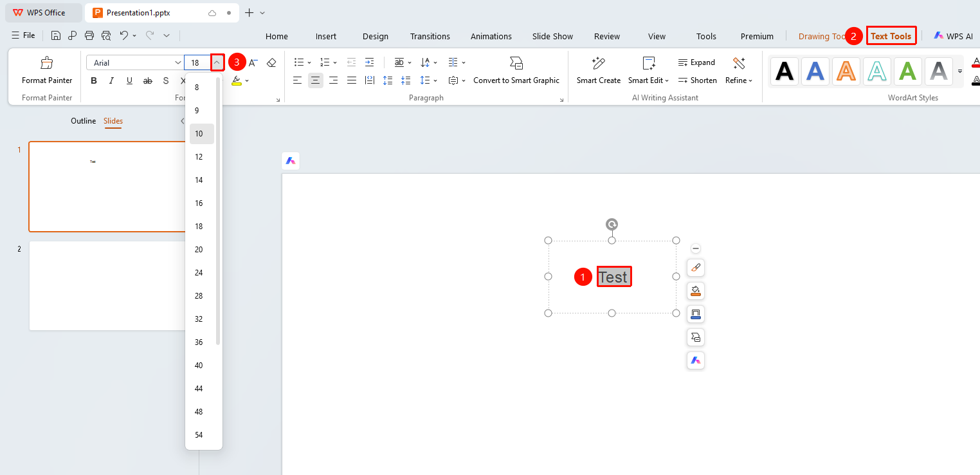Image resolution: width=980 pixels, height=475 pixels.
Task: Toggle Underline formatting
Action: pos(129,80)
